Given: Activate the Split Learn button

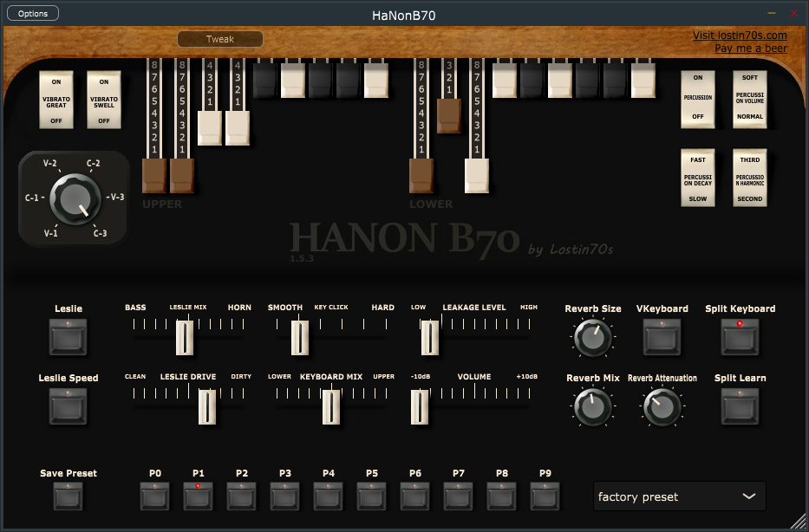Looking at the screenshot, I should coord(740,406).
